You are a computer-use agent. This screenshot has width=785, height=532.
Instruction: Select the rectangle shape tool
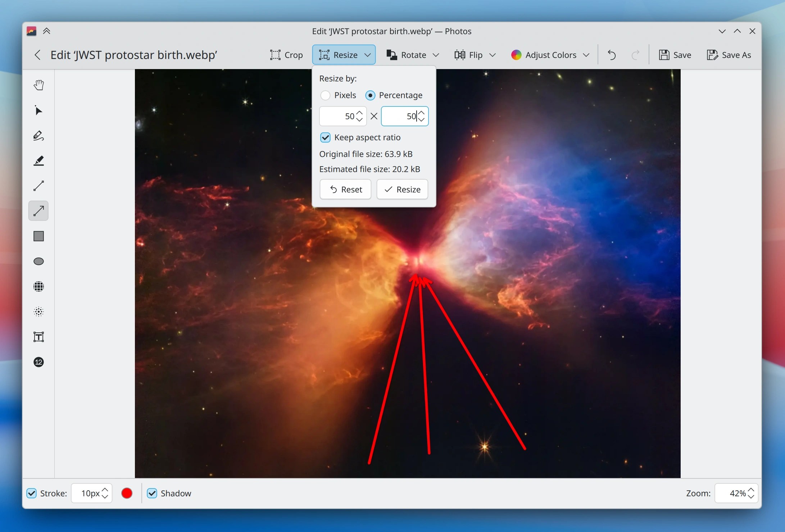click(x=38, y=236)
